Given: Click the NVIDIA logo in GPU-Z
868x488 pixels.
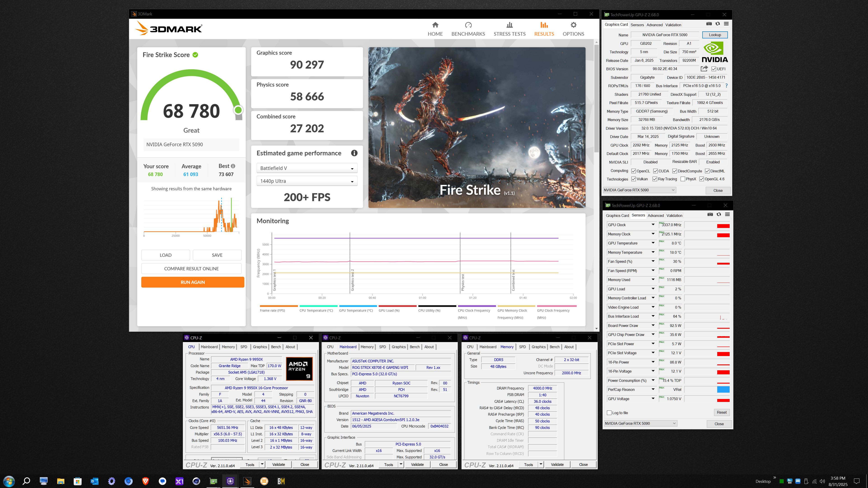Looking at the screenshot, I should point(715,52).
